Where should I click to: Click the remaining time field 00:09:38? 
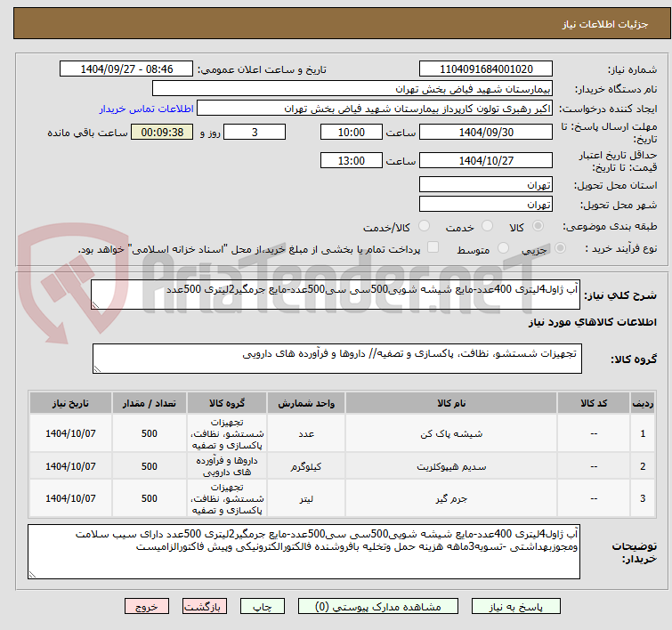coord(162,132)
